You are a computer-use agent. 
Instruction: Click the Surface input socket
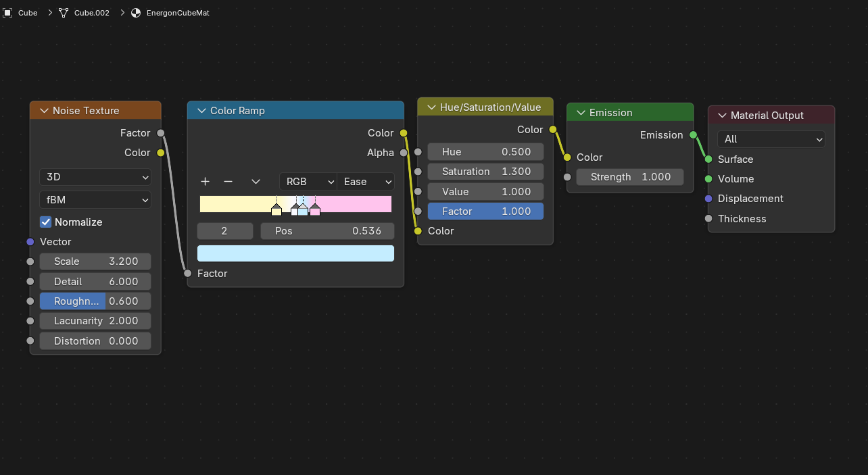708,159
